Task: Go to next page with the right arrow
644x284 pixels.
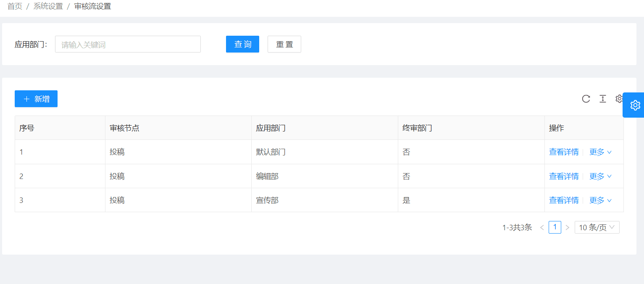Action: click(568, 227)
